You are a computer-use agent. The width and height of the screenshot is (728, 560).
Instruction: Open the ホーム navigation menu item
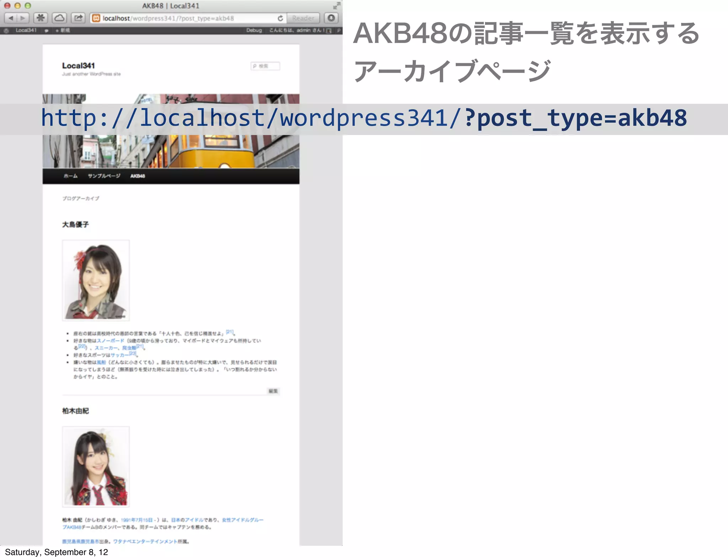70,176
